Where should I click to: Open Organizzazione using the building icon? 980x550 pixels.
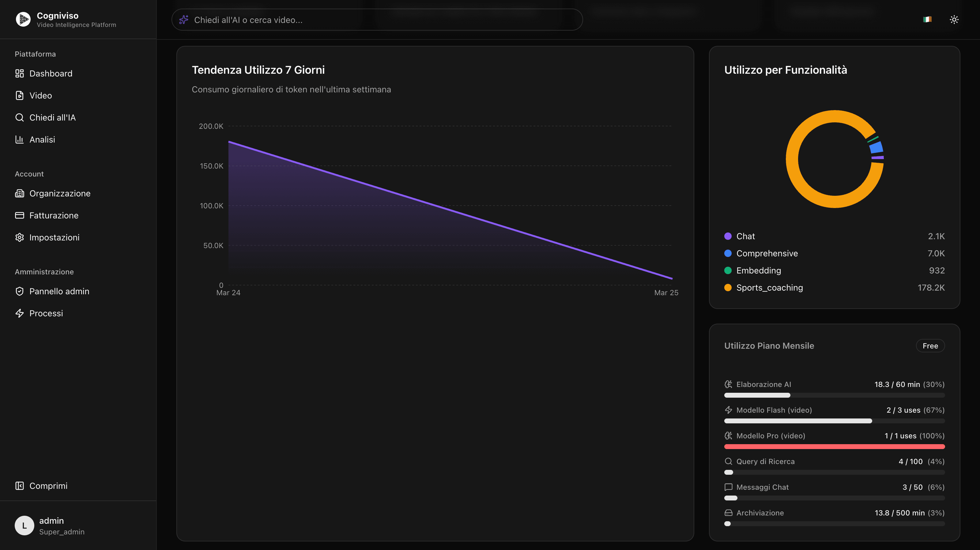click(20, 193)
